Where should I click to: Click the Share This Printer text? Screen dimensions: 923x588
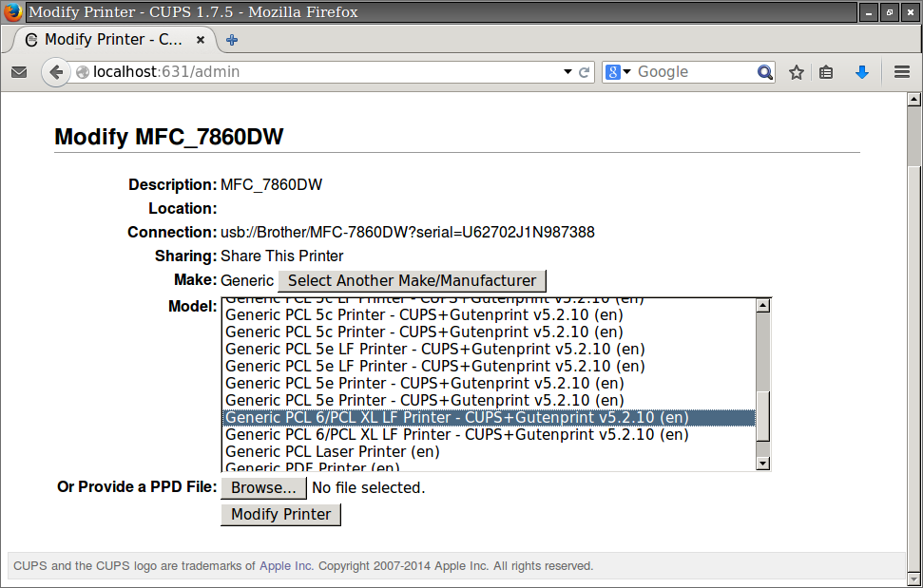click(x=282, y=256)
